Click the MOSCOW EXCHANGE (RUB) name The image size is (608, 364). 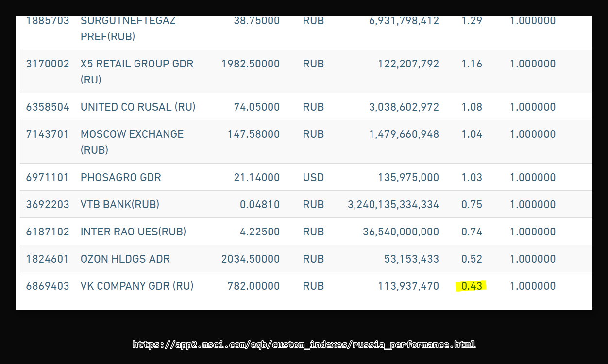coord(132,142)
